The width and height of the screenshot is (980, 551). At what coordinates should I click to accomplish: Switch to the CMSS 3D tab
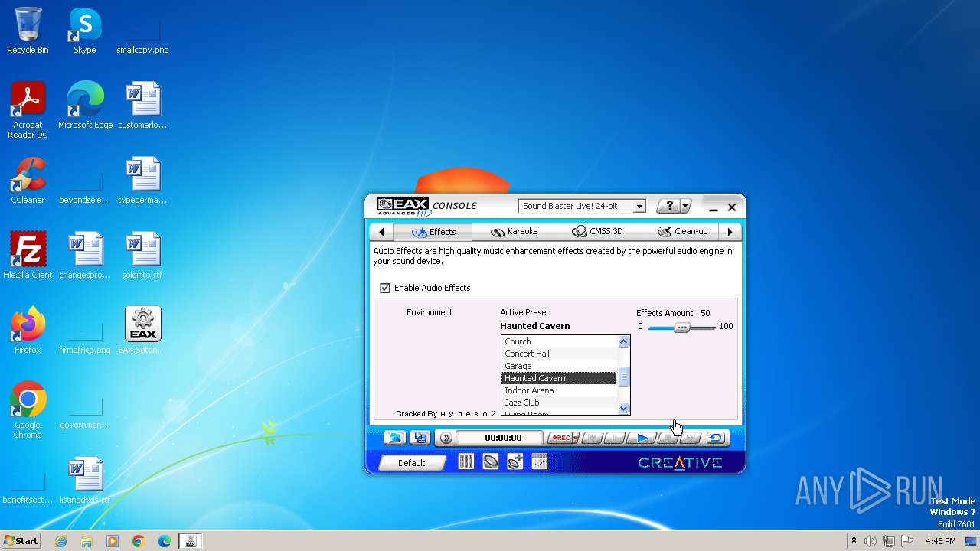(597, 232)
